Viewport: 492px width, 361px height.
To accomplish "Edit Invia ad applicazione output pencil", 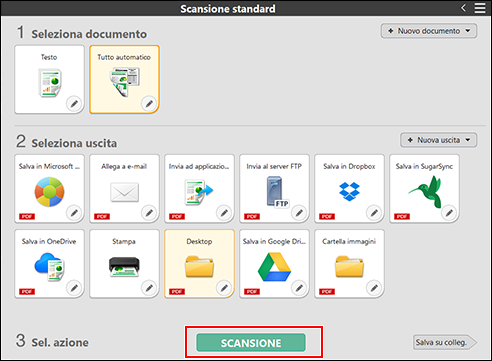I will coord(224,212).
